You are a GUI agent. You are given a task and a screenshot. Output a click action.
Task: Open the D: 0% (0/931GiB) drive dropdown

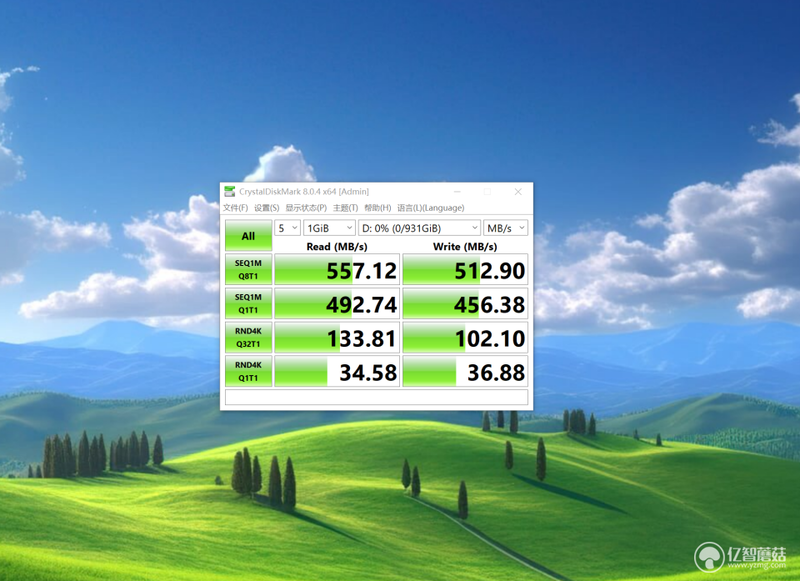pos(419,228)
